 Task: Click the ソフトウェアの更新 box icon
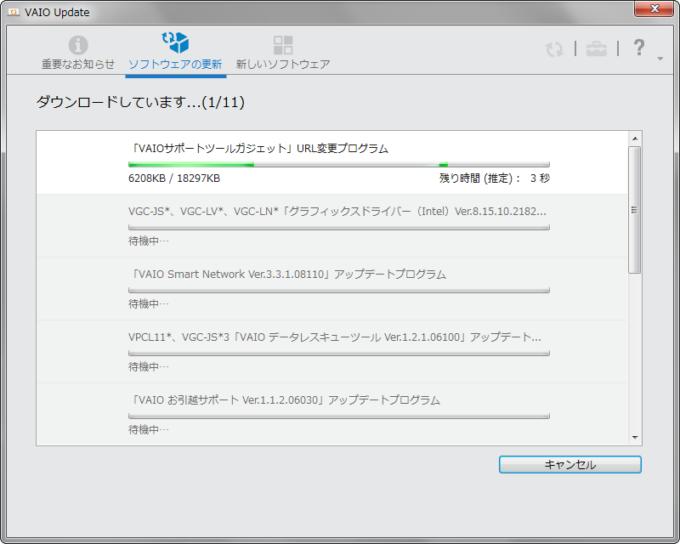175,43
